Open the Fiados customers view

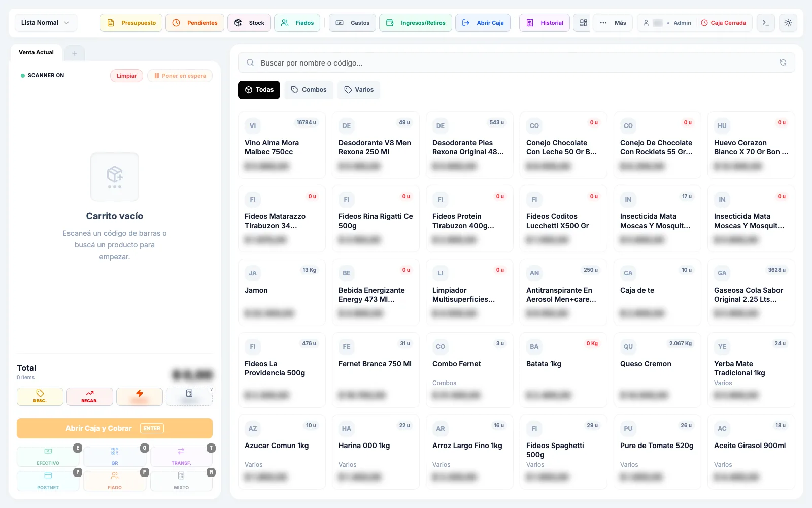pos(297,23)
